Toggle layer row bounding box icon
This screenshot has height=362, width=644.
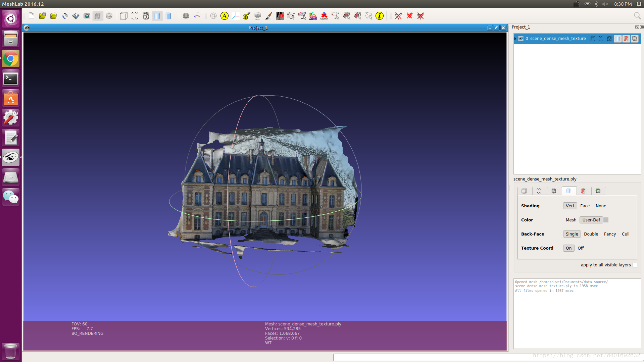click(593, 39)
